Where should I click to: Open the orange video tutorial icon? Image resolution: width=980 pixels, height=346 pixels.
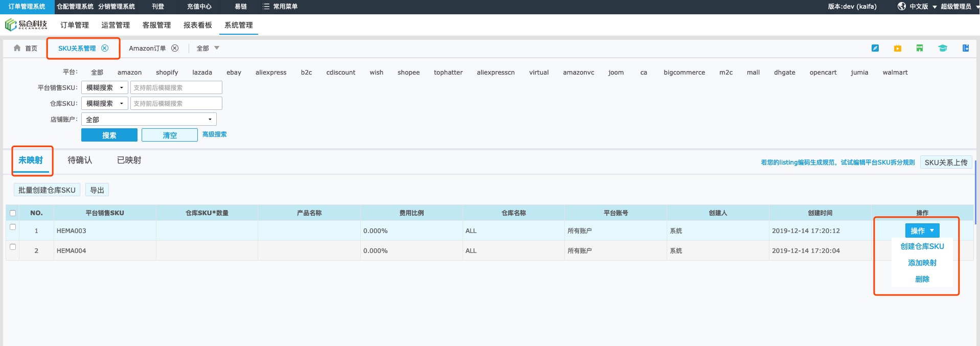click(897, 48)
